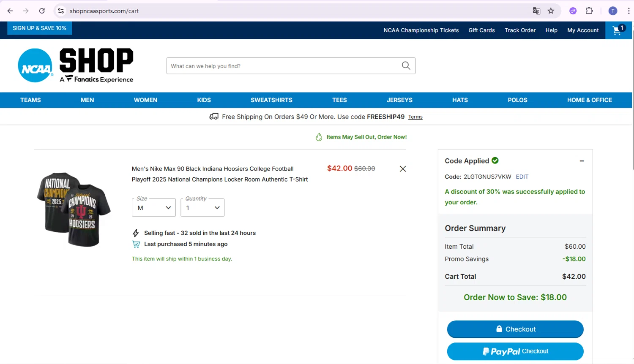Open the browser extensions puzzle icon
Image resolution: width=634 pixels, height=364 pixels.
tap(589, 11)
